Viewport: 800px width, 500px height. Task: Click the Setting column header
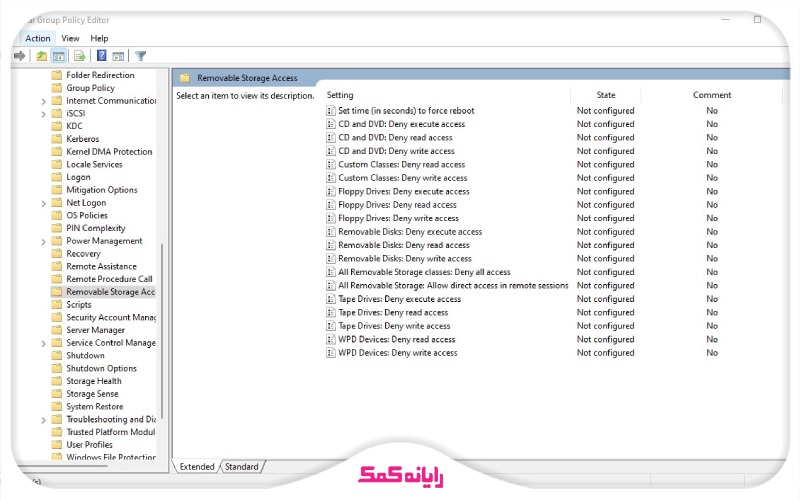tap(340, 95)
